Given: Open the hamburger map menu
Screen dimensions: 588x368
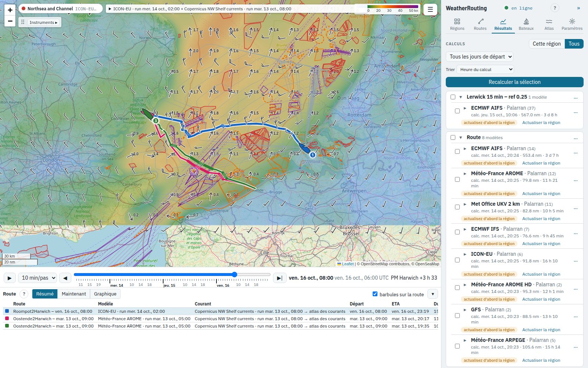Looking at the screenshot, I should point(430,10).
